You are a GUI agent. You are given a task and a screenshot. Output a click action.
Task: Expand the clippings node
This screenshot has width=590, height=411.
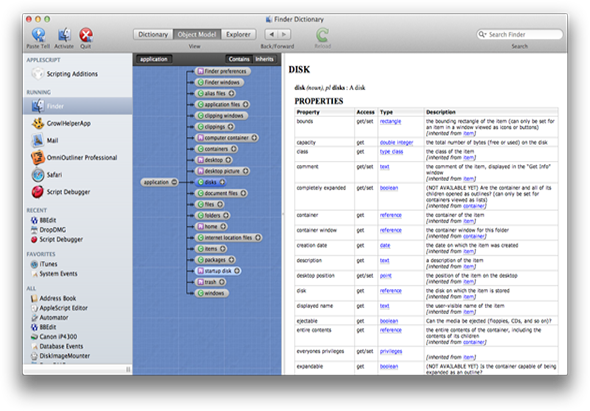(230, 127)
